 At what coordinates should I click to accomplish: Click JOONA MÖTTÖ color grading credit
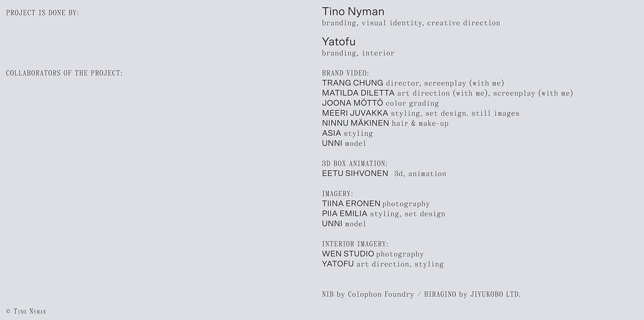point(352,103)
